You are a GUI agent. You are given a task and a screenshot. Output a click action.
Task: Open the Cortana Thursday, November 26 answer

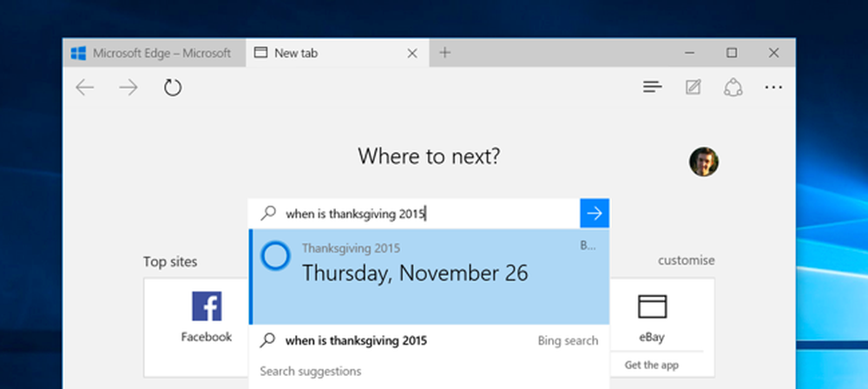pyautogui.click(x=429, y=276)
